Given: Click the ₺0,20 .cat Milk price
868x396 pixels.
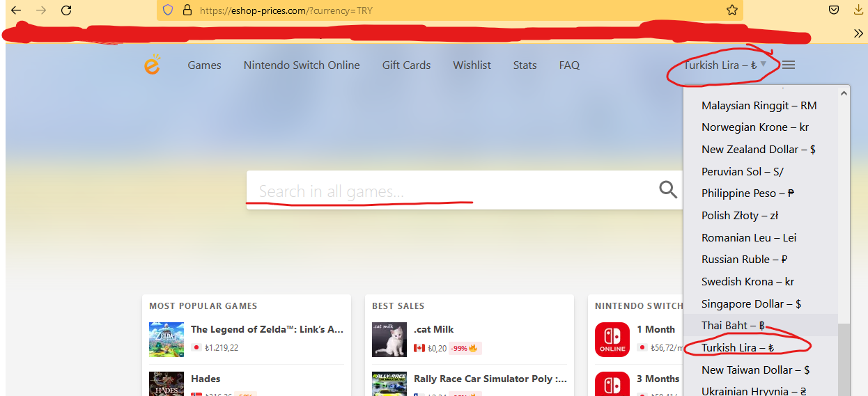Looking at the screenshot, I should pyautogui.click(x=437, y=348).
